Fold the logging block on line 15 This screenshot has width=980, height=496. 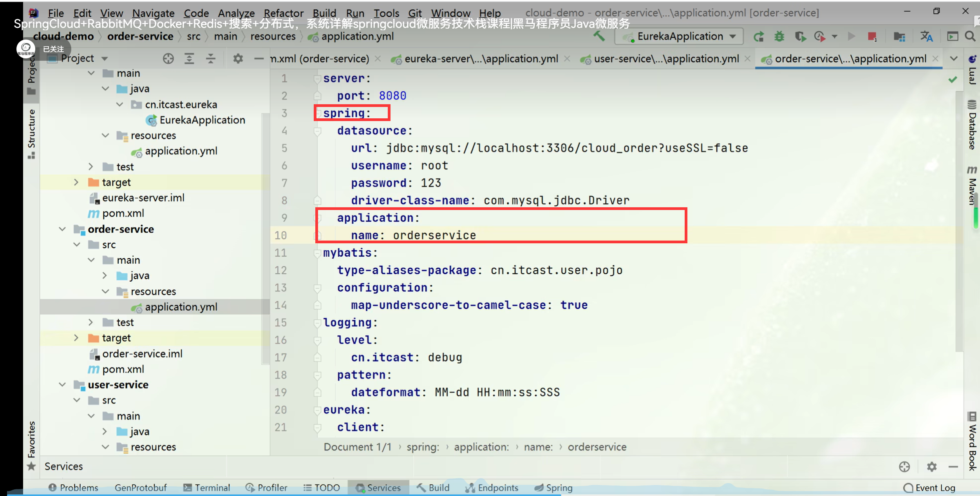(317, 323)
